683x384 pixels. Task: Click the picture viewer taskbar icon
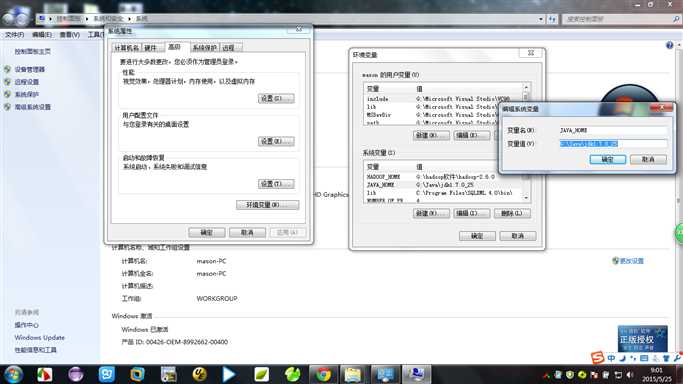pyautogui.click(x=168, y=374)
